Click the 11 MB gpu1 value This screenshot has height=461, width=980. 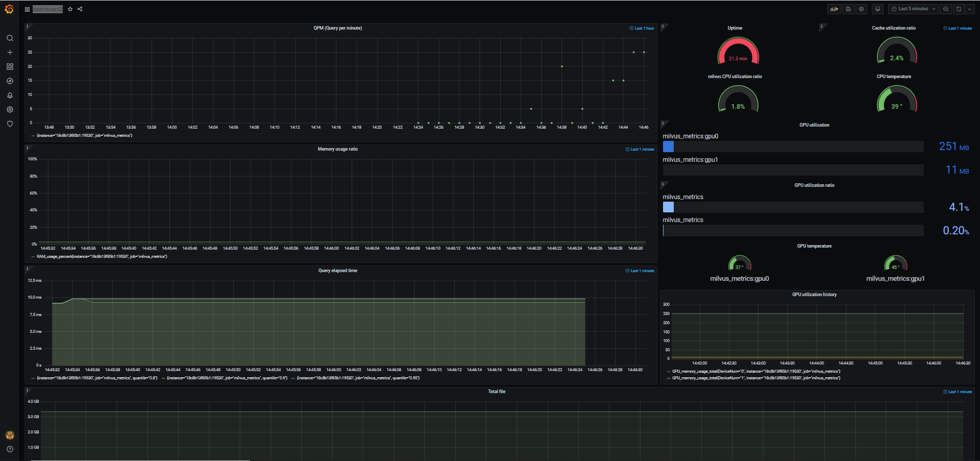pos(957,170)
